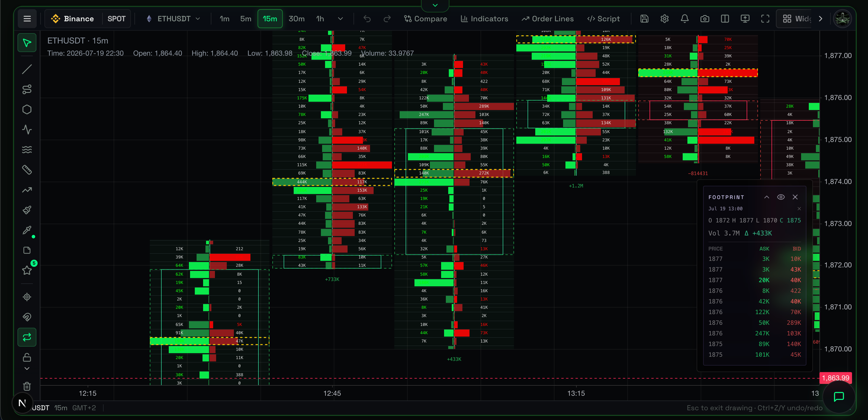Toggle Footprint panel visibility eye
This screenshot has width=868, height=420.
(x=781, y=197)
